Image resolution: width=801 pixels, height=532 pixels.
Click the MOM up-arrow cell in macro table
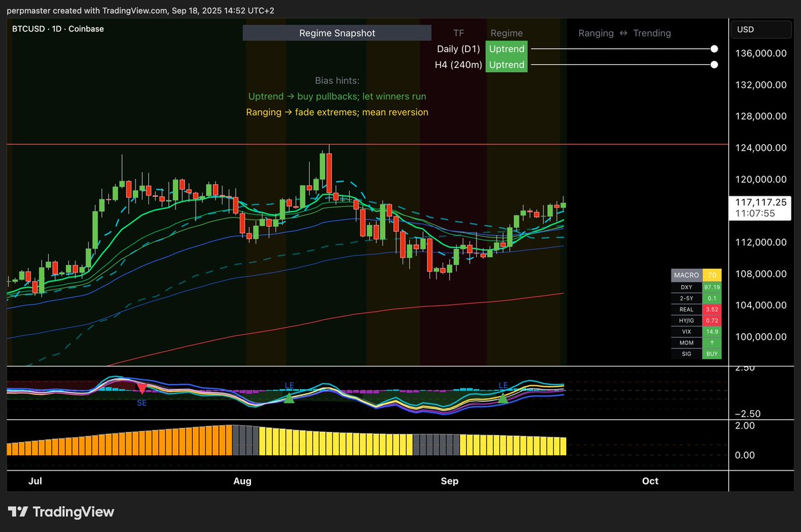point(712,342)
